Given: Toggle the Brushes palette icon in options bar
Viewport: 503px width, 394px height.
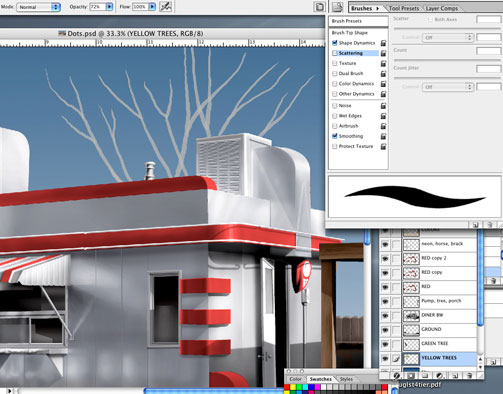Looking at the screenshot, I should point(319,7).
